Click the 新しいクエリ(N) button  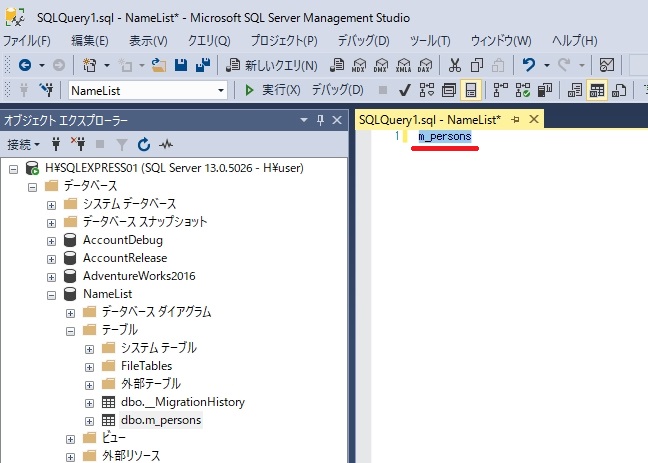[x=272, y=65]
